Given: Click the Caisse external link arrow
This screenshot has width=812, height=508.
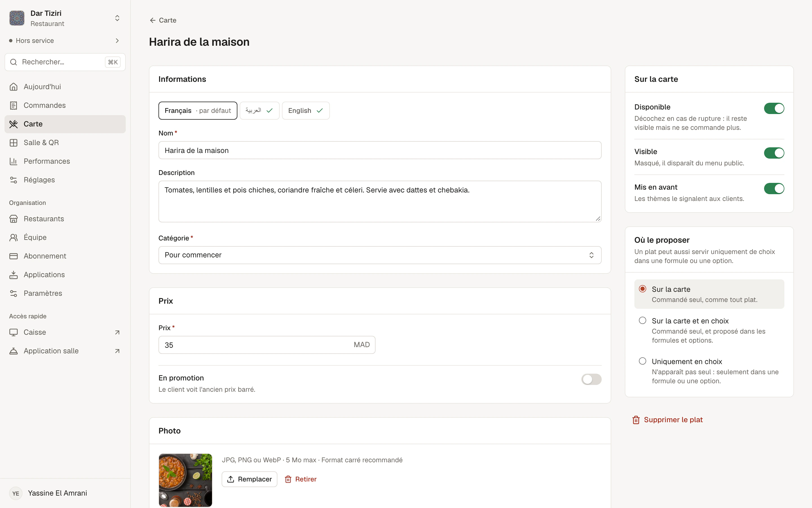Looking at the screenshot, I should [117, 332].
